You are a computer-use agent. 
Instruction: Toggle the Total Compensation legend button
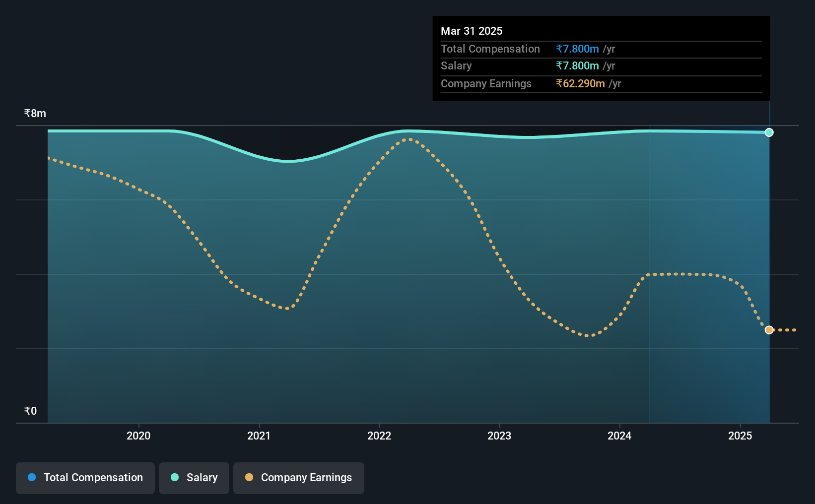pos(85,478)
